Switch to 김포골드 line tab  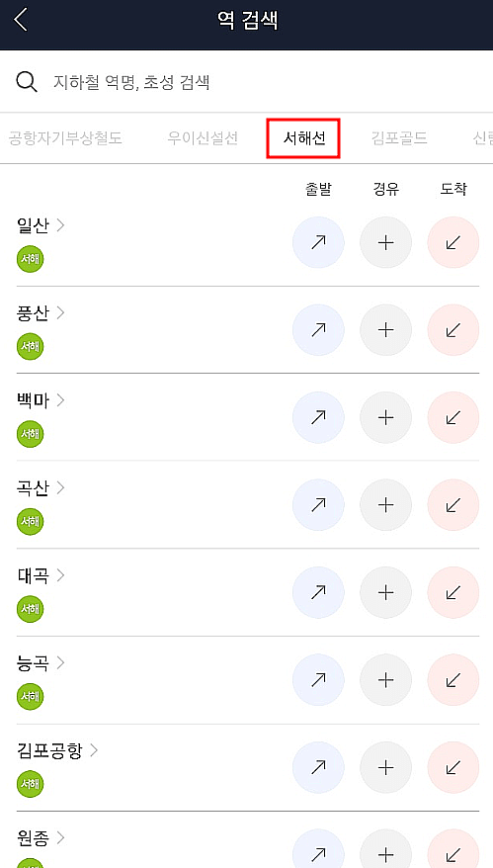coord(399,137)
